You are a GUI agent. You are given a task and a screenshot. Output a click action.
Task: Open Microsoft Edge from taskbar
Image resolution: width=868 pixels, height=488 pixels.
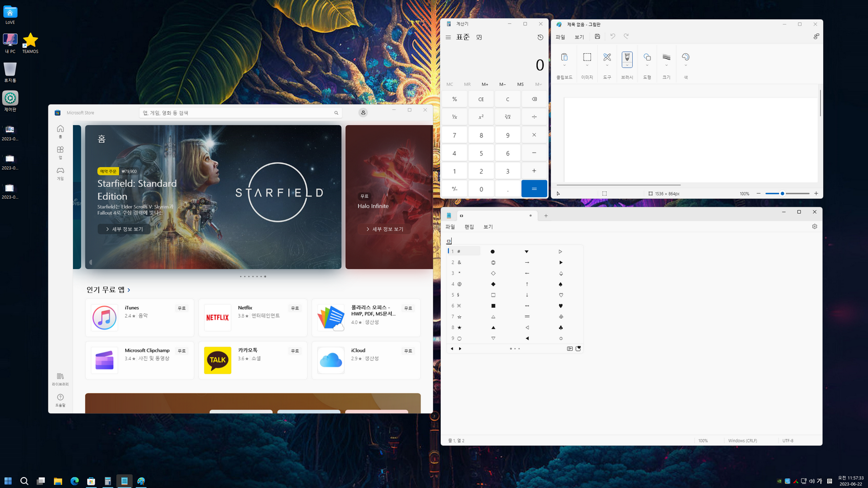75,481
